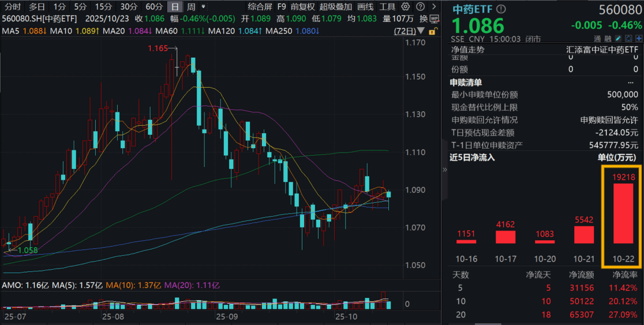Screen dimensions: 644x325
Task: Add to watchlist with the plus icon
Action: point(639,39)
